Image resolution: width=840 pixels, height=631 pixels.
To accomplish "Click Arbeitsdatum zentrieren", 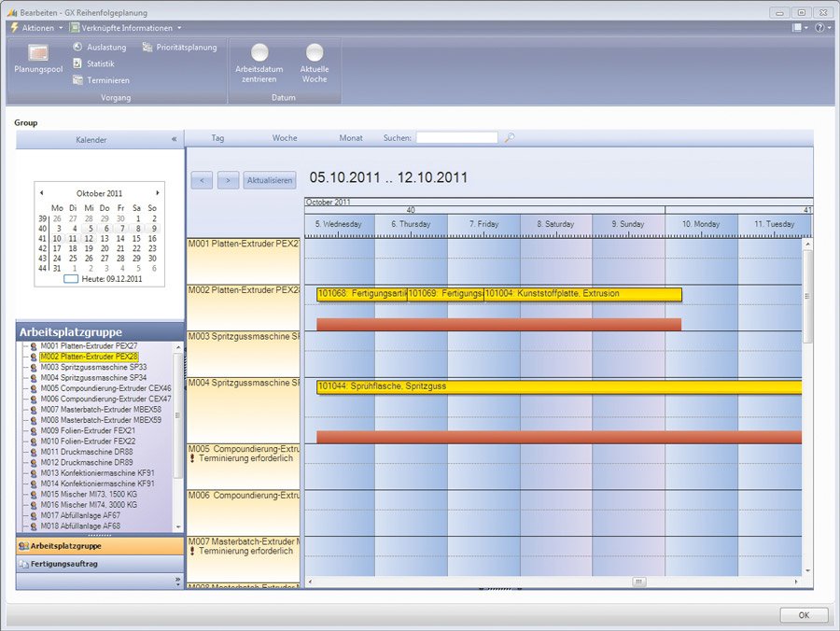I will pyautogui.click(x=259, y=63).
